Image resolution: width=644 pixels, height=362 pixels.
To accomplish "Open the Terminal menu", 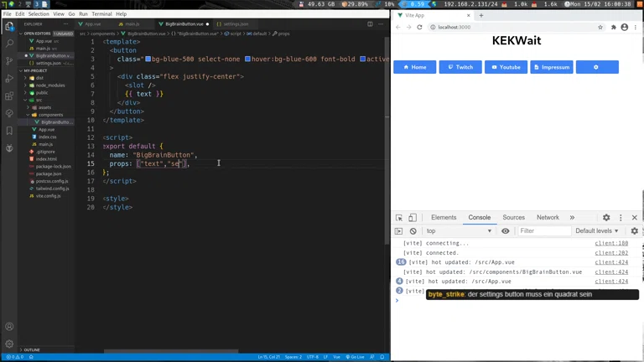I will (x=101, y=14).
